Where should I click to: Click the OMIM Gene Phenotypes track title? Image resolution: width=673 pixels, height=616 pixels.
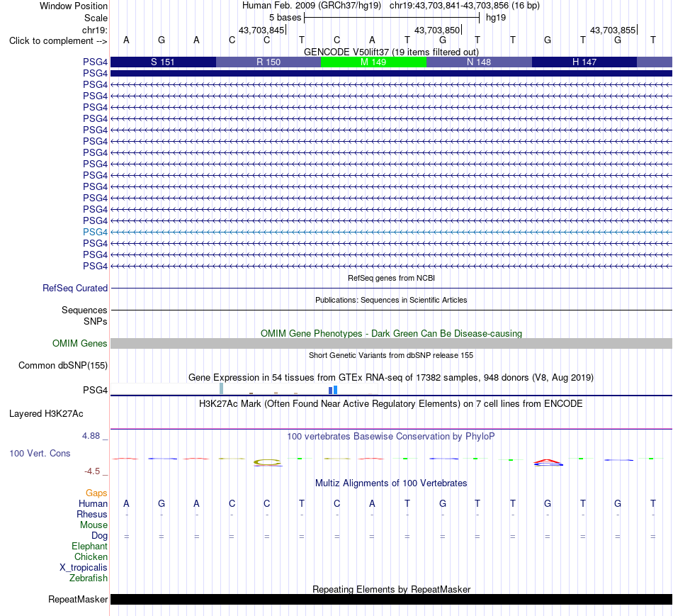coord(392,333)
